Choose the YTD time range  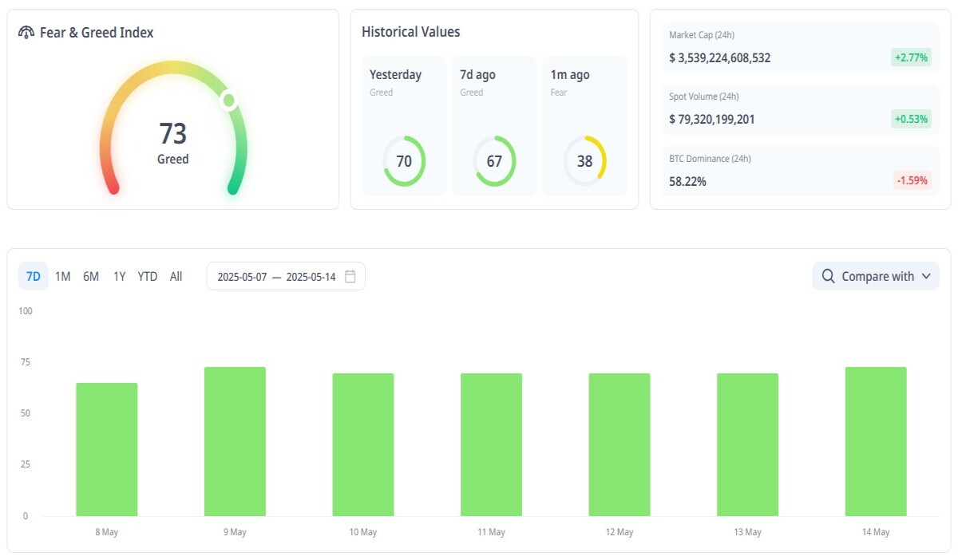click(x=148, y=276)
